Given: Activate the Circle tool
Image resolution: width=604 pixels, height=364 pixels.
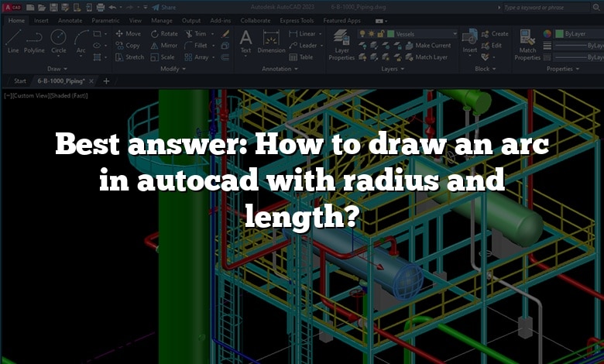Looking at the screenshot, I should pos(58,40).
